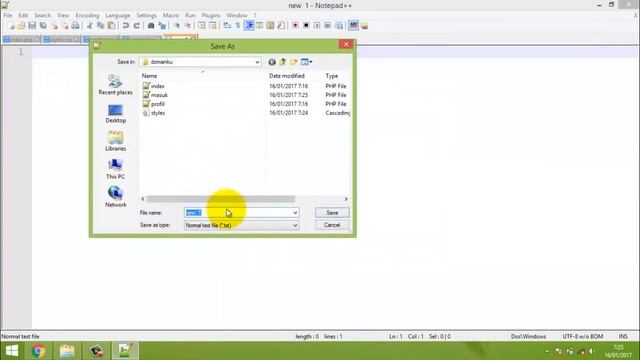
Task: Open the Language menu
Action: [x=118, y=16]
